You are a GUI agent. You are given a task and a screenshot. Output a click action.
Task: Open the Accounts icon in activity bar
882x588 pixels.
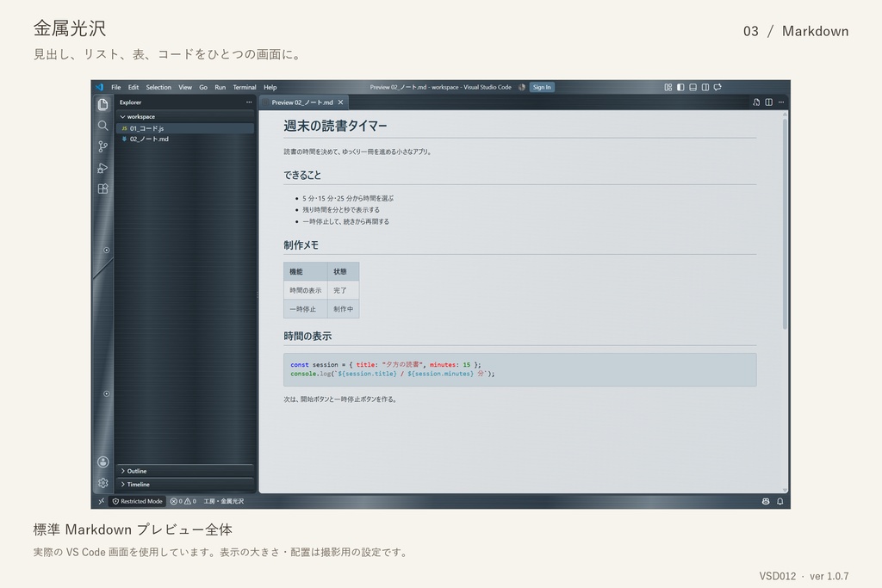[103, 462]
